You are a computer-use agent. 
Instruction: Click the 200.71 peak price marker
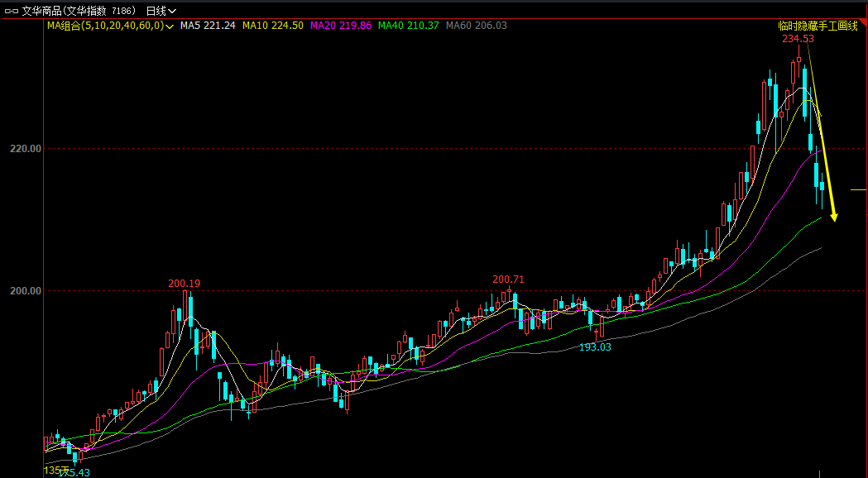(508, 280)
